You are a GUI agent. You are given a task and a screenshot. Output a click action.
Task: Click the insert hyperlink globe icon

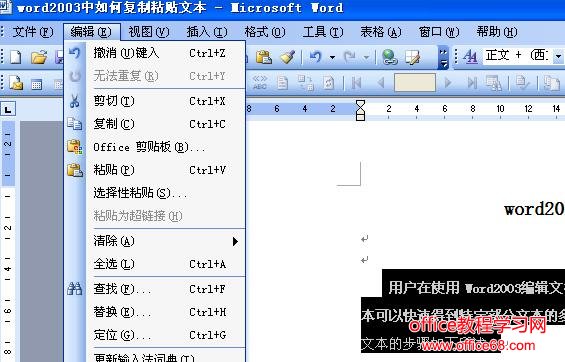(390, 57)
